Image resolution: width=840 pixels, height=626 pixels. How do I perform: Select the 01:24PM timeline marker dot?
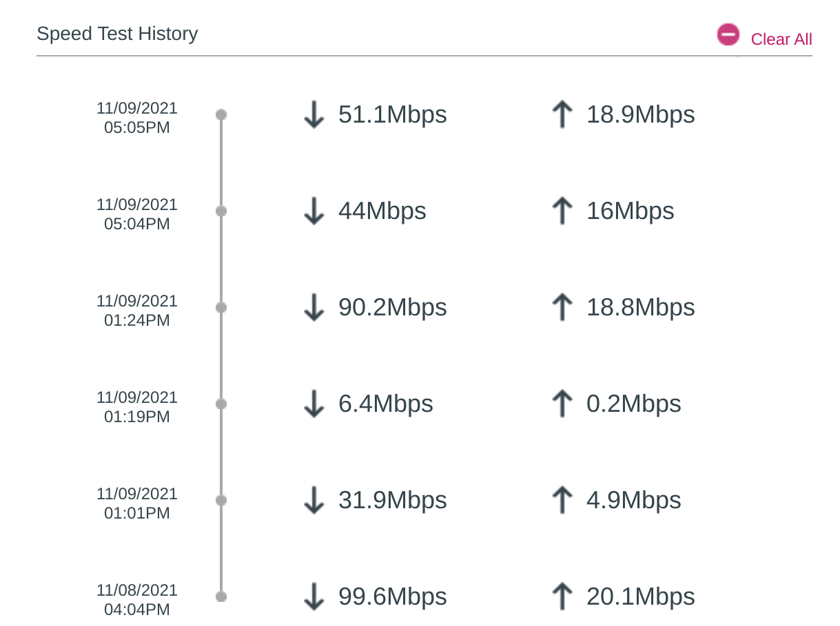point(221,307)
